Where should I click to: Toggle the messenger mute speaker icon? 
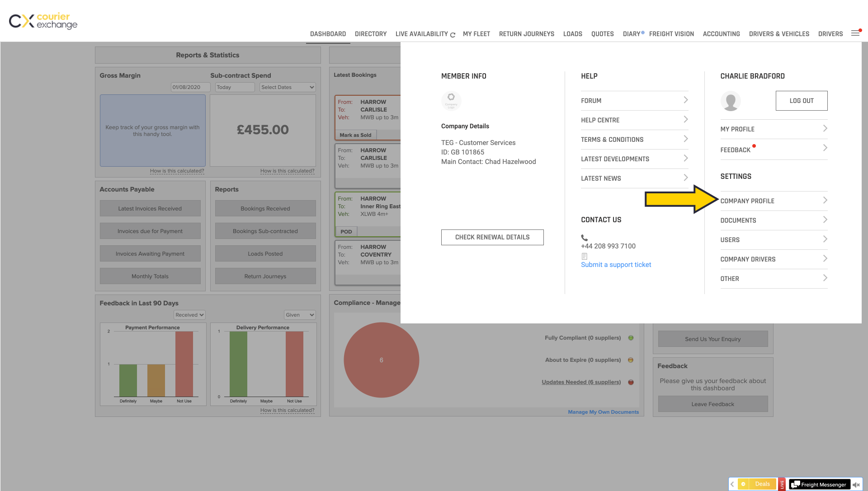856,484
